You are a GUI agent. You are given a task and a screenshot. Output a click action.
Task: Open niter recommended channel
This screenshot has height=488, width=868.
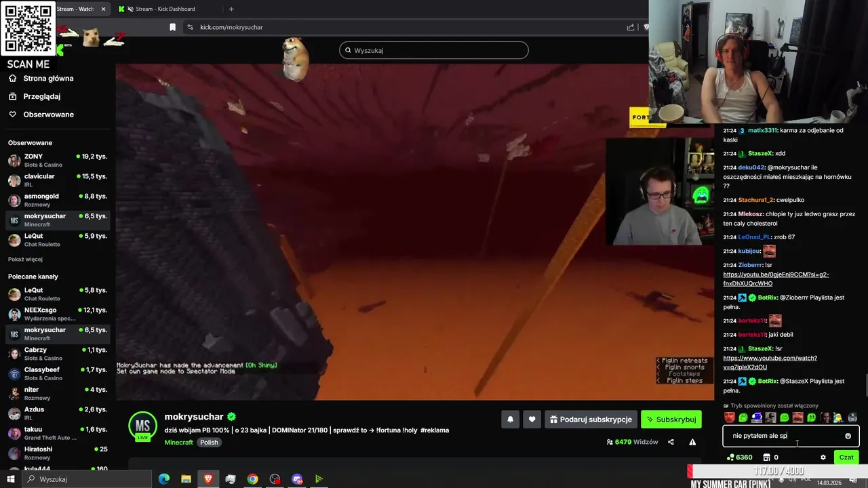(58, 394)
